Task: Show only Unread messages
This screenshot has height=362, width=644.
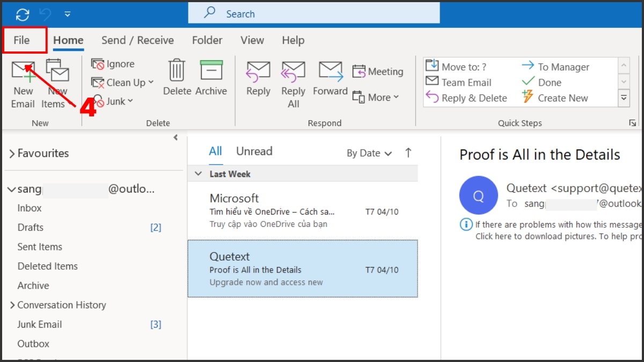Action: click(x=254, y=151)
